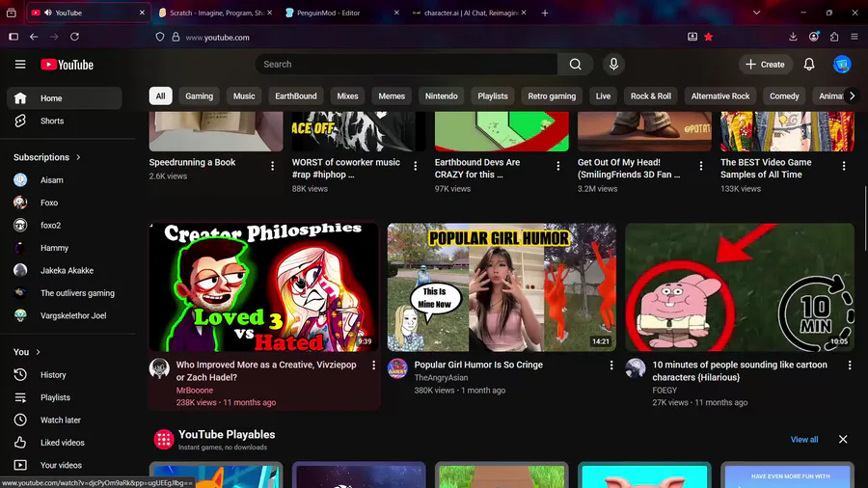Click the YouTube search input field
The width and height of the screenshot is (868, 488).
tap(407, 65)
